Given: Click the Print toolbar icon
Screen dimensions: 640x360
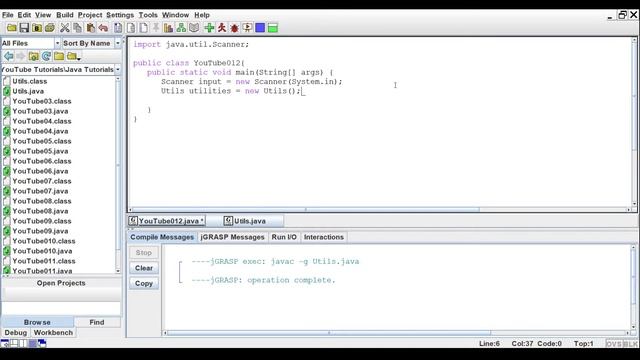Looking at the screenshot, I should 50,28.
